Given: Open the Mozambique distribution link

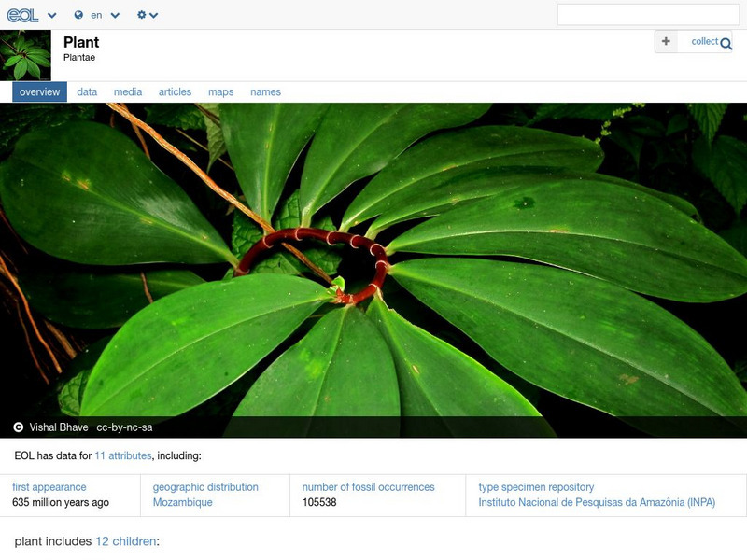Looking at the screenshot, I should 182,502.
